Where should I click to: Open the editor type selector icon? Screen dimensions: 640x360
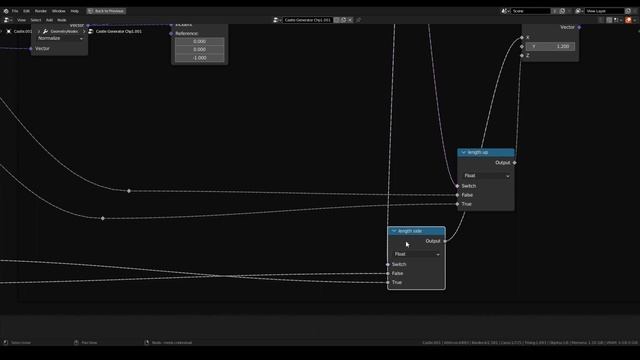pyautogui.click(x=7, y=20)
